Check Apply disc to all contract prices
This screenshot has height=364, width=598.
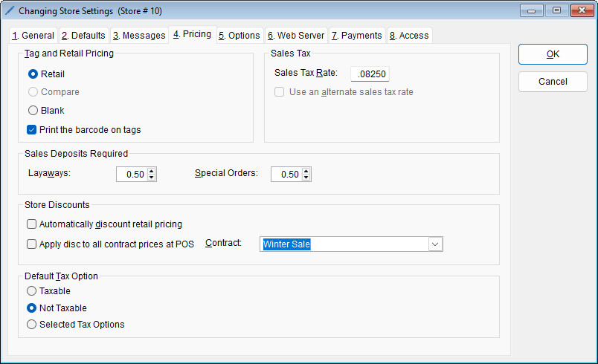click(32, 244)
